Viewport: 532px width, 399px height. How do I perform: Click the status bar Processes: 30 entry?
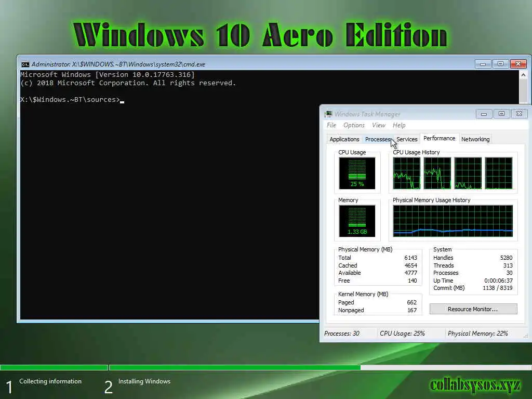342,334
